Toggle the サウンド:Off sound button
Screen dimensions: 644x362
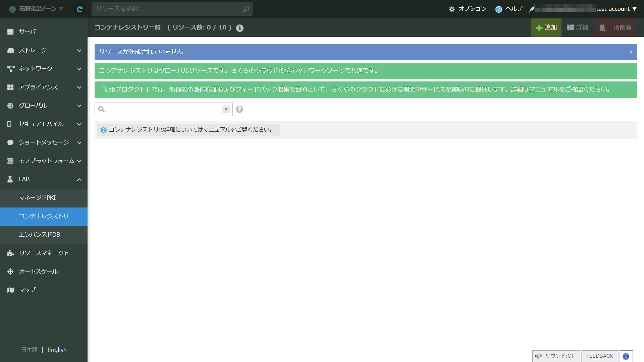(555, 356)
